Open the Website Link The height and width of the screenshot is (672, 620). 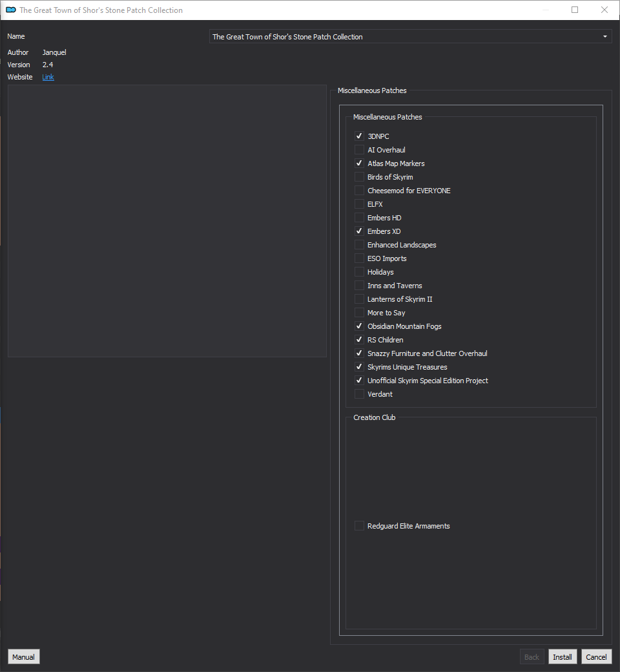point(48,77)
